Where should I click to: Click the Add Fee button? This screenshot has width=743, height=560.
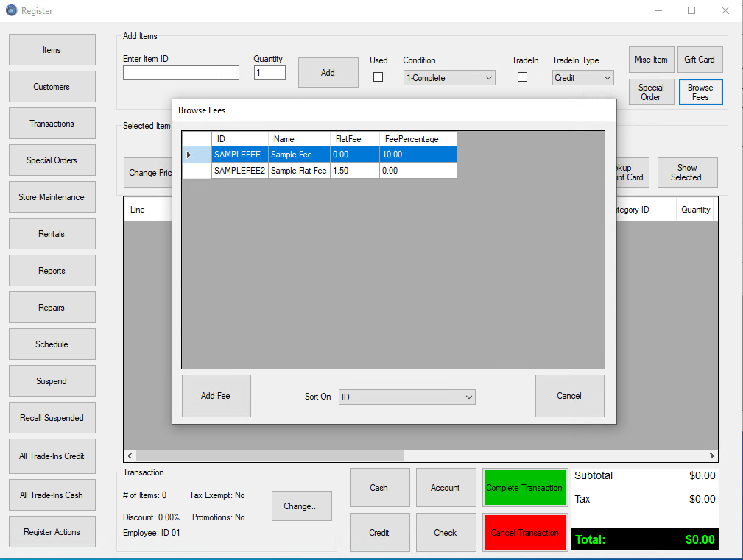coord(216,395)
